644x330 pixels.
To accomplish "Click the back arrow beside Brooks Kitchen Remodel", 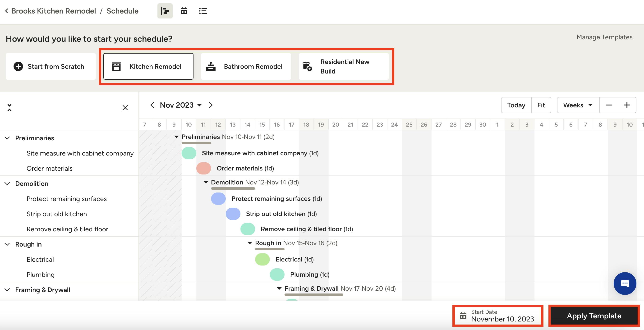I will [x=6, y=11].
